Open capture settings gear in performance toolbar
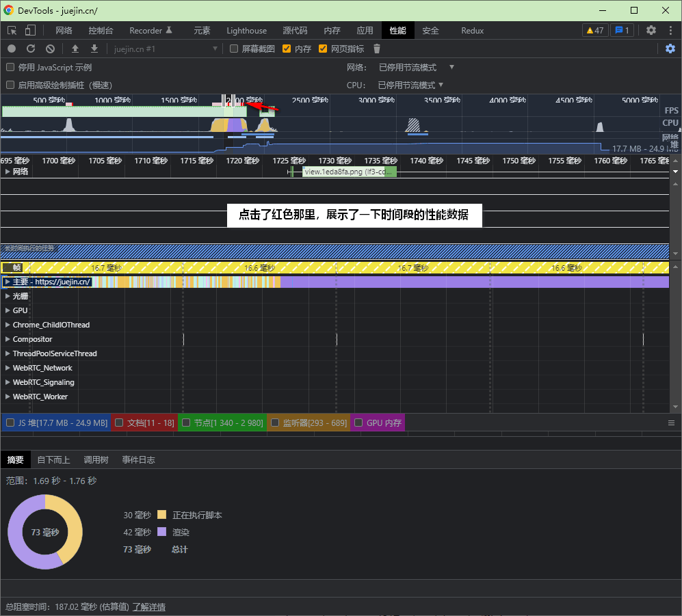This screenshot has height=616, width=682. pos(670,49)
